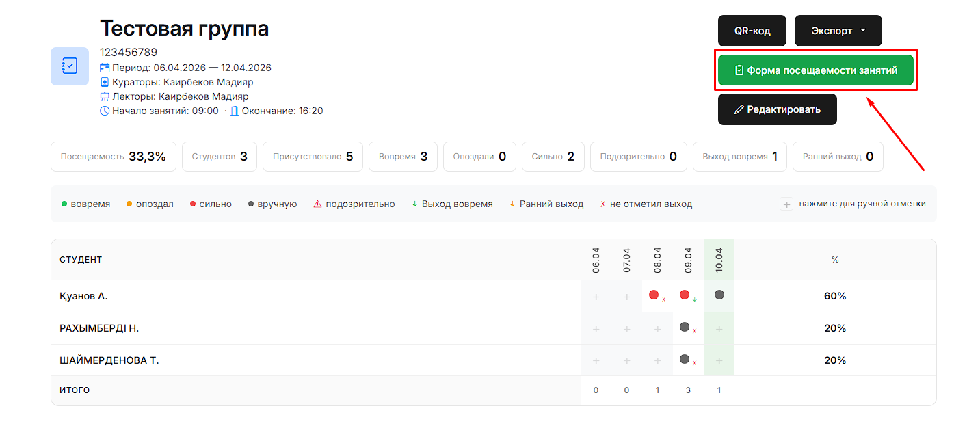Click the student name РАХЫМБЕРДІ Н.
The height and width of the screenshot is (441, 980).
tap(99, 328)
